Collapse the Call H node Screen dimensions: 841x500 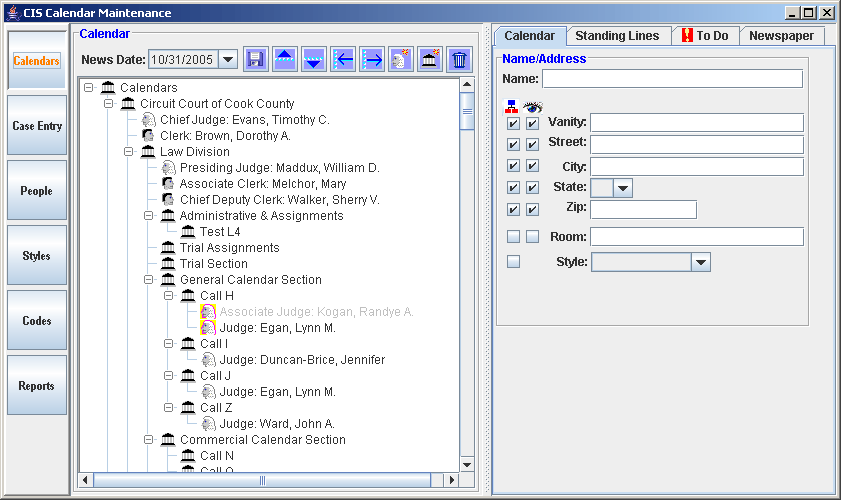(x=168, y=296)
